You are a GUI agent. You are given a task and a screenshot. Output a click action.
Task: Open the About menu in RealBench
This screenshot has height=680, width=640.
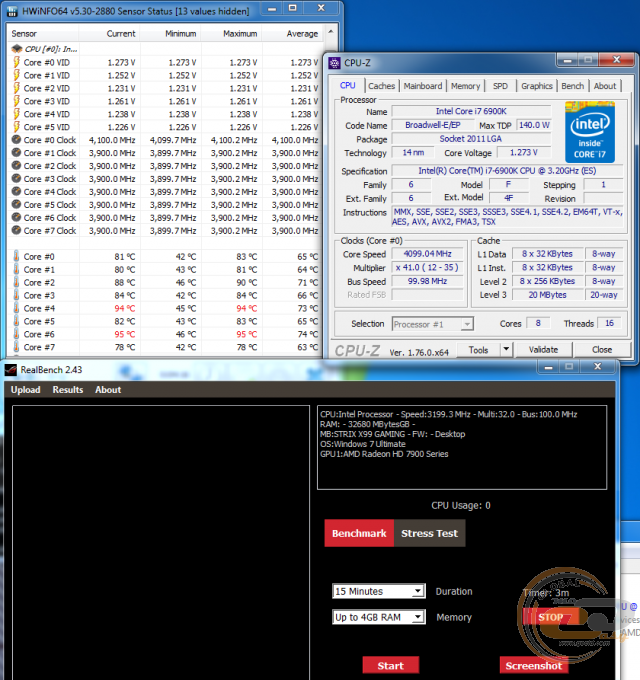pos(108,389)
